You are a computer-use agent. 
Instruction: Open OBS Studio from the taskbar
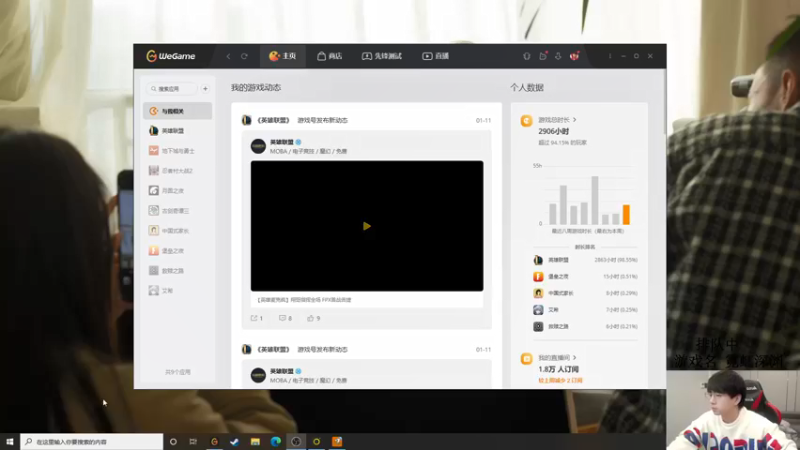296,441
